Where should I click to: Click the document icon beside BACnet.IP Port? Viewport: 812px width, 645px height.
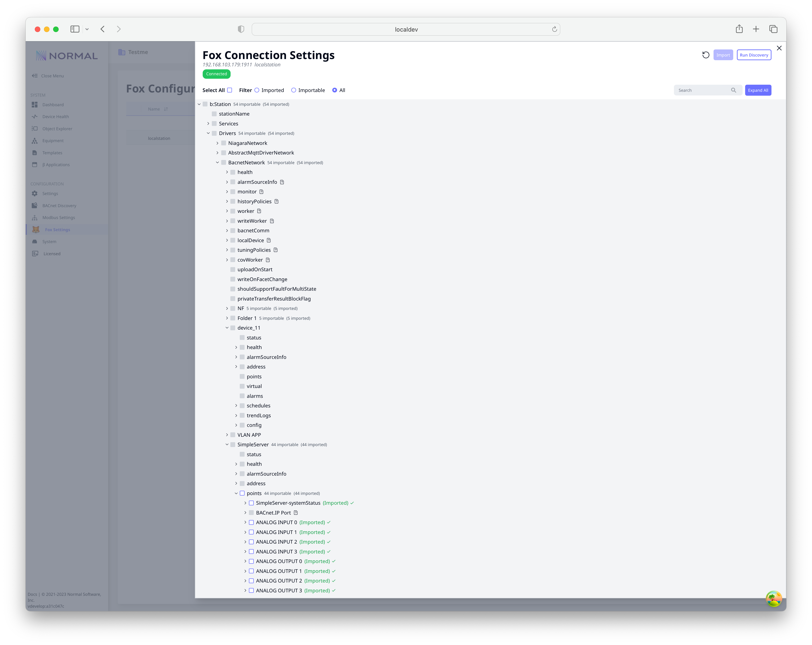coord(296,513)
